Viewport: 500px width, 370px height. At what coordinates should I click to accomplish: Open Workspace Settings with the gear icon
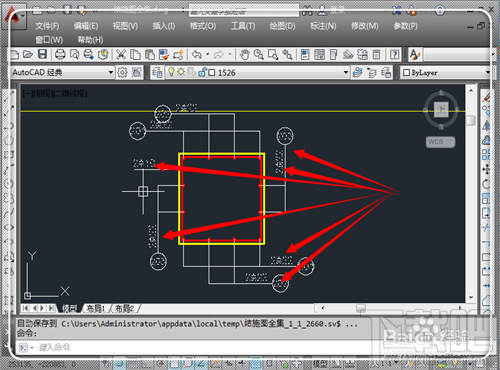click(122, 72)
